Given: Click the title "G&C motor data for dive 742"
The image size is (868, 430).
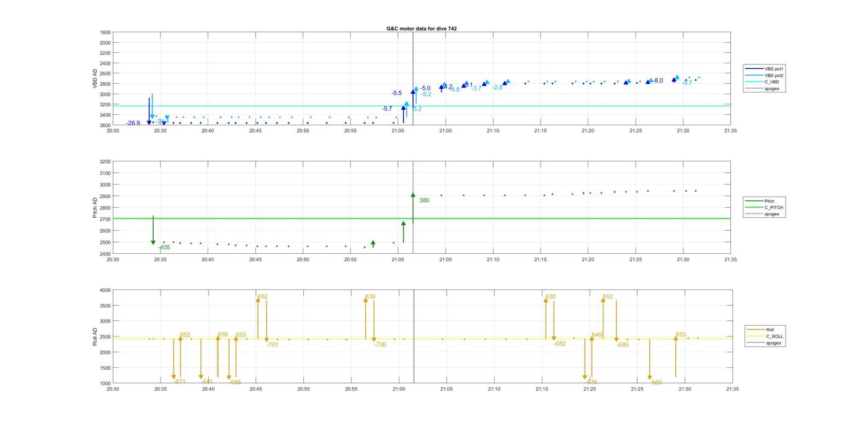Looking at the screenshot, I should [x=422, y=29].
